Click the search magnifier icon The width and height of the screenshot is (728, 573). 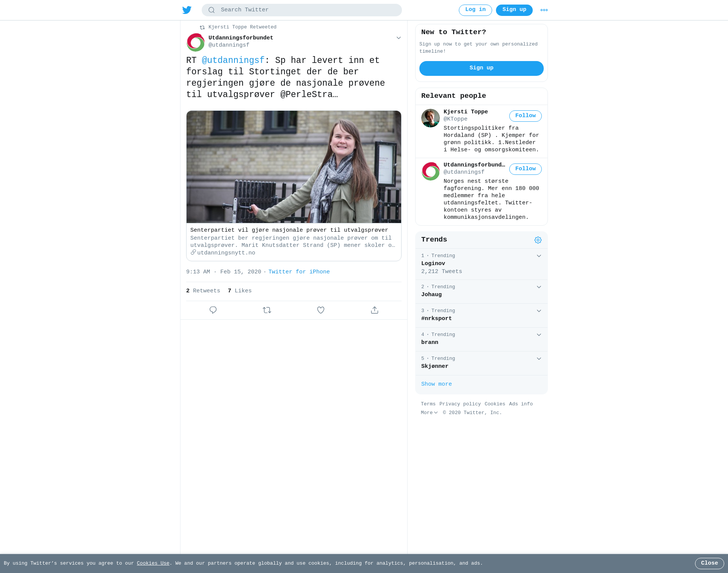click(x=212, y=10)
